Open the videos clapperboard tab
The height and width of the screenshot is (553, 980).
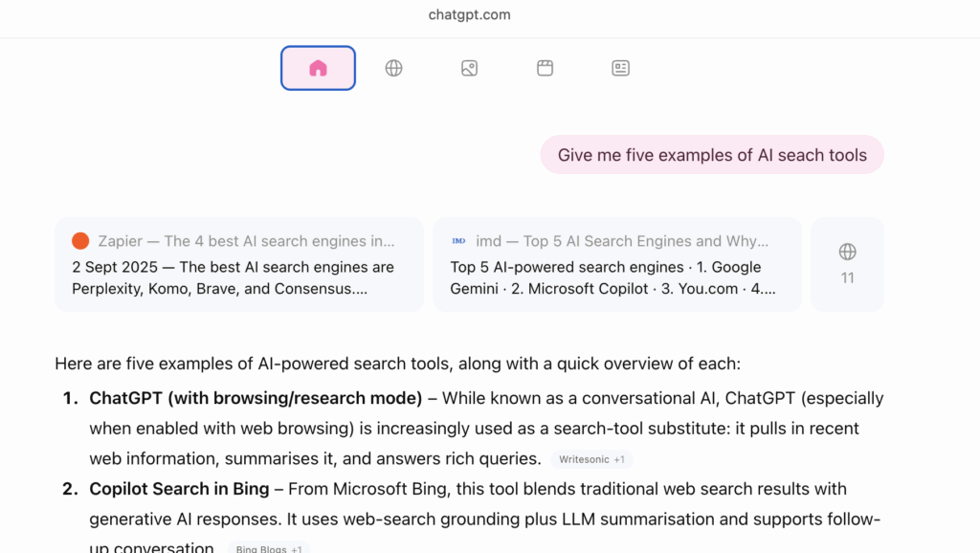pos(545,68)
